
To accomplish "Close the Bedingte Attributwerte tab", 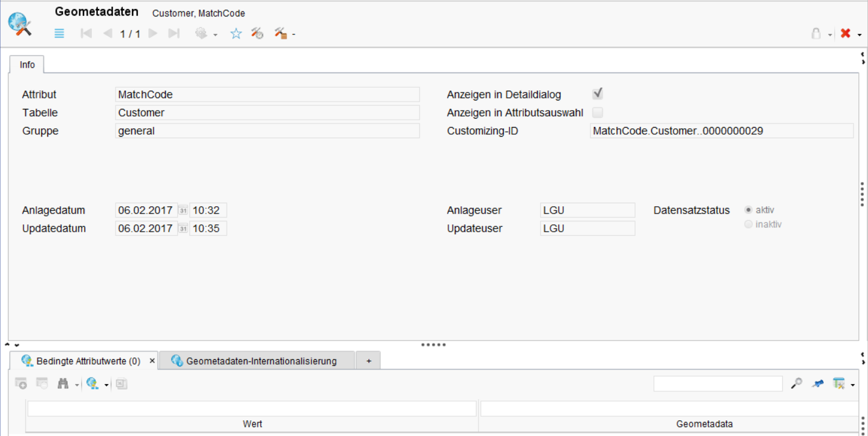I will click(152, 361).
